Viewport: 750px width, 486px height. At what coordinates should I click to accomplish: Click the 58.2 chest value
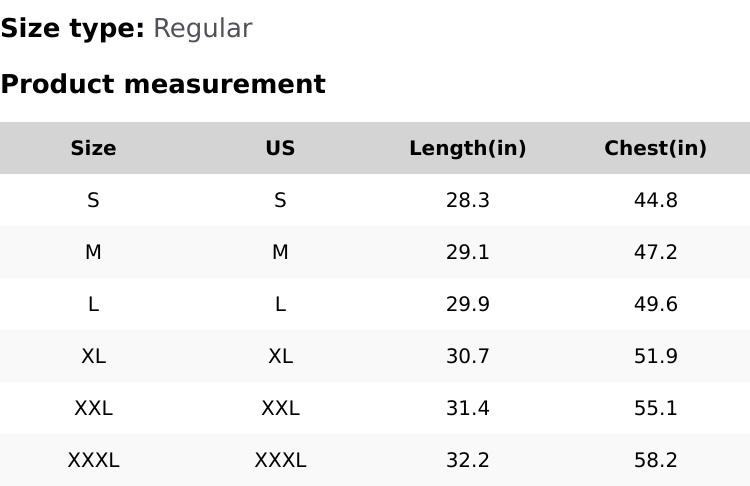click(655, 460)
